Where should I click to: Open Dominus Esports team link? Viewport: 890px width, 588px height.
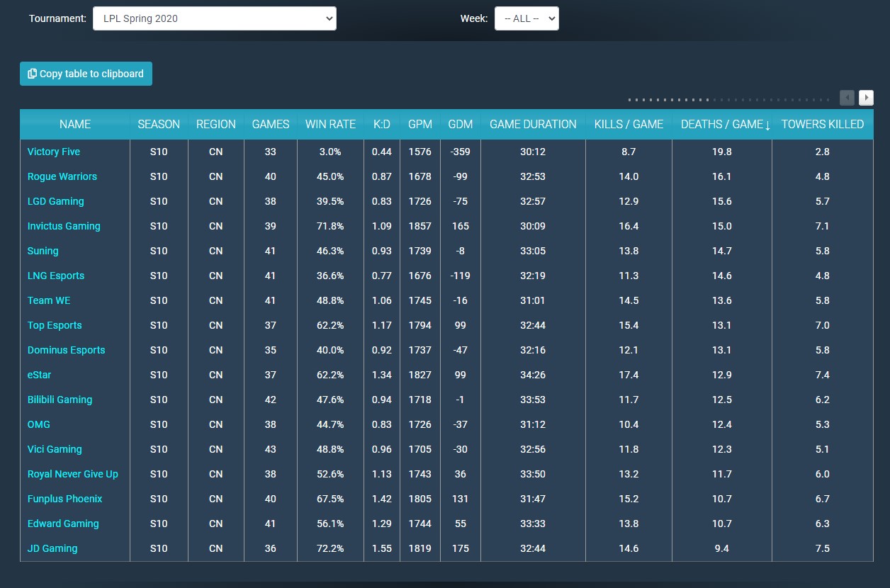pyautogui.click(x=67, y=350)
